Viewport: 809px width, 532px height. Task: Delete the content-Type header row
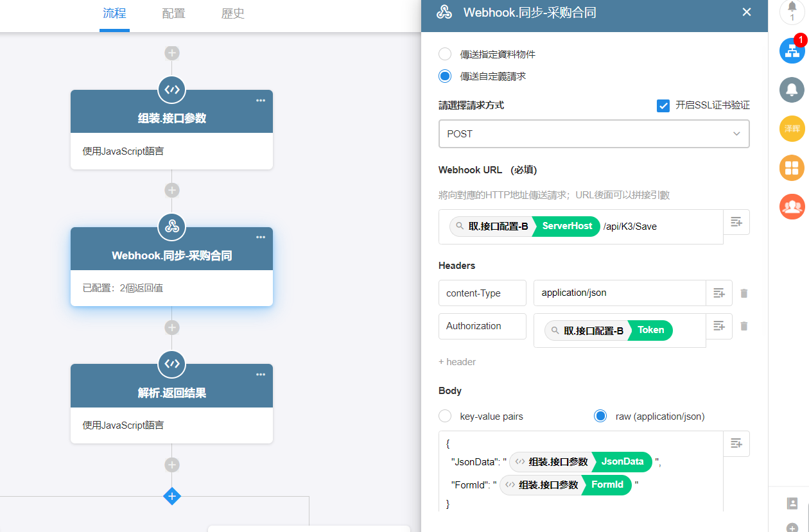tap(744, 293)
